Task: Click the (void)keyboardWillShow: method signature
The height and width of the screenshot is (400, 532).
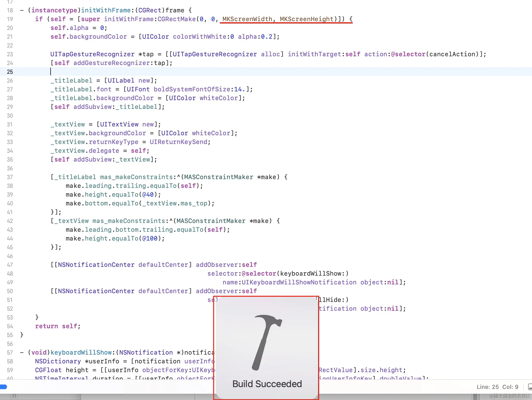Action: pos(117,353)
